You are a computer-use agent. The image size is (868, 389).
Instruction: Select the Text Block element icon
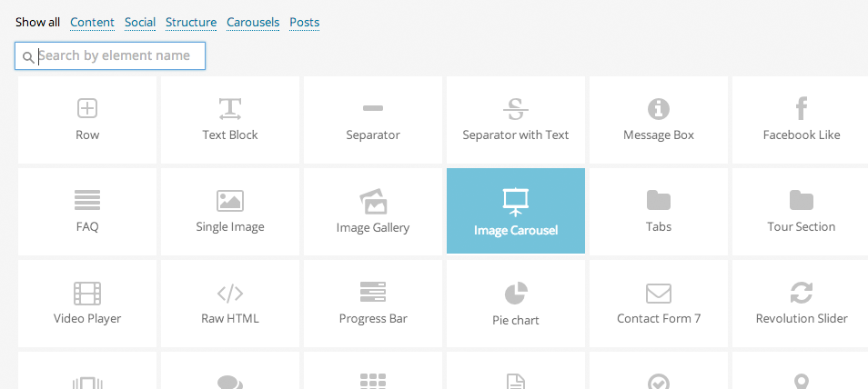(229, 109)
